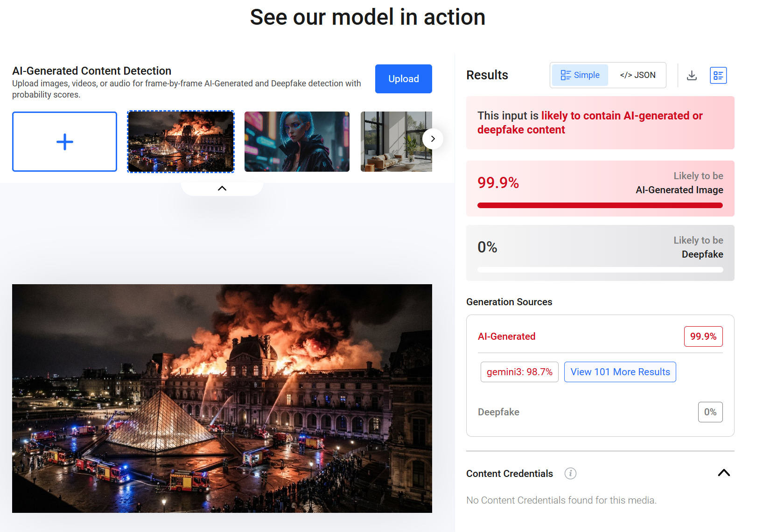Collapse the Content Credentials section
Viewport: 770px width, 532px height.
(724, 473)
